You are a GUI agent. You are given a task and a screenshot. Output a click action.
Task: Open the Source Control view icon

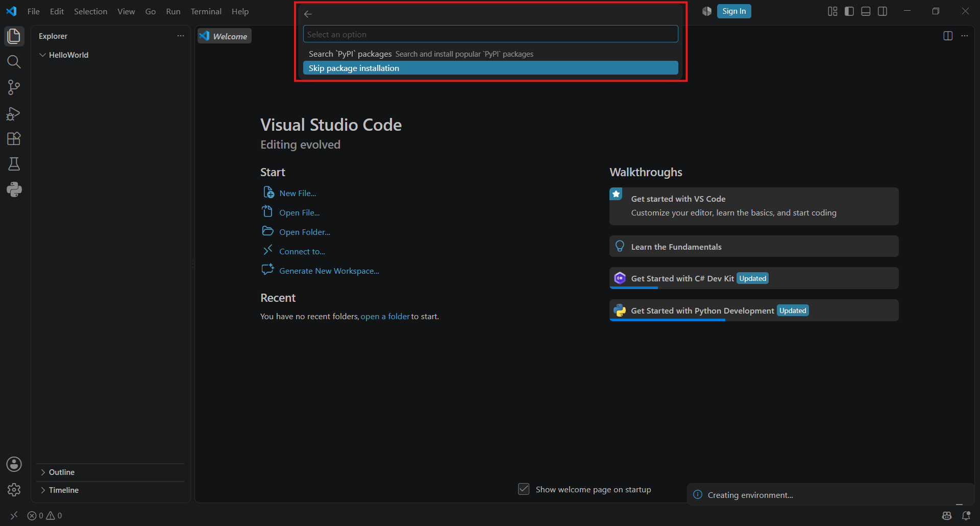coord(14,87)
